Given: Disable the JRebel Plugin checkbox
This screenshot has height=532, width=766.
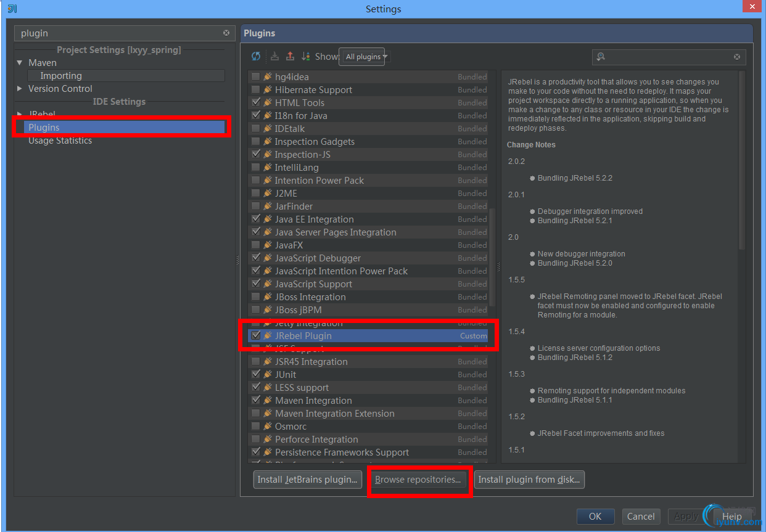Looking at the screenshot, I should pos(256,335).
